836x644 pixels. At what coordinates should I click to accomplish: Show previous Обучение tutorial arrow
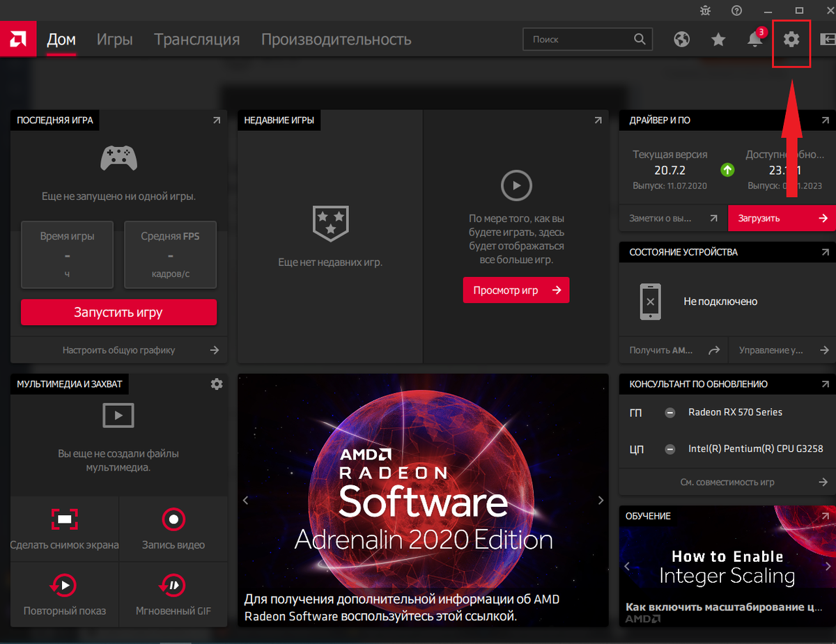[627, 566]
